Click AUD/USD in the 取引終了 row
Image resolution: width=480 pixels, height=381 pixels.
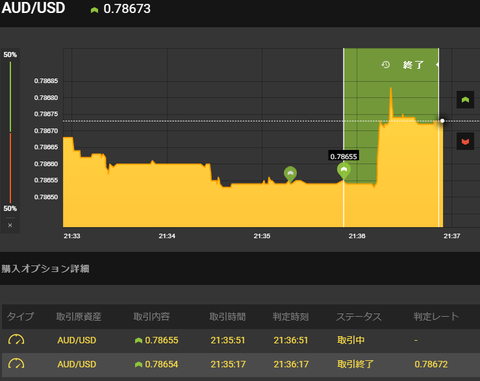(x=77, y=364)
